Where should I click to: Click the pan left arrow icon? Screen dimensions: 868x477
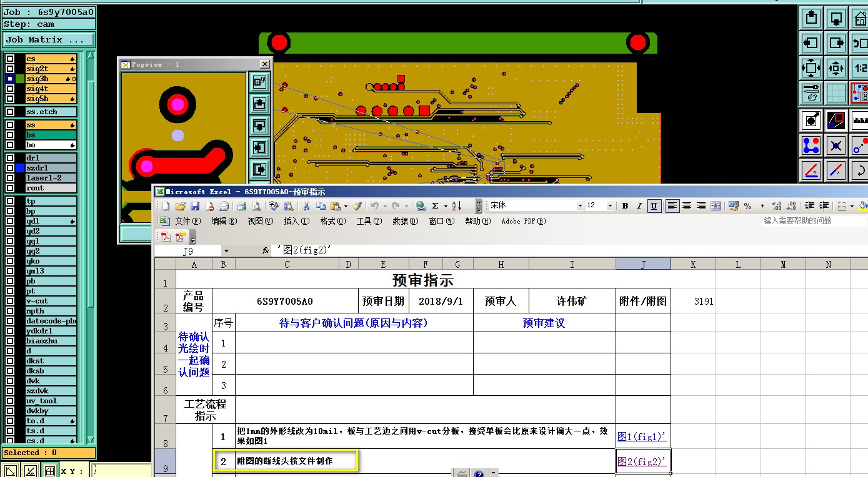[811, 43]
